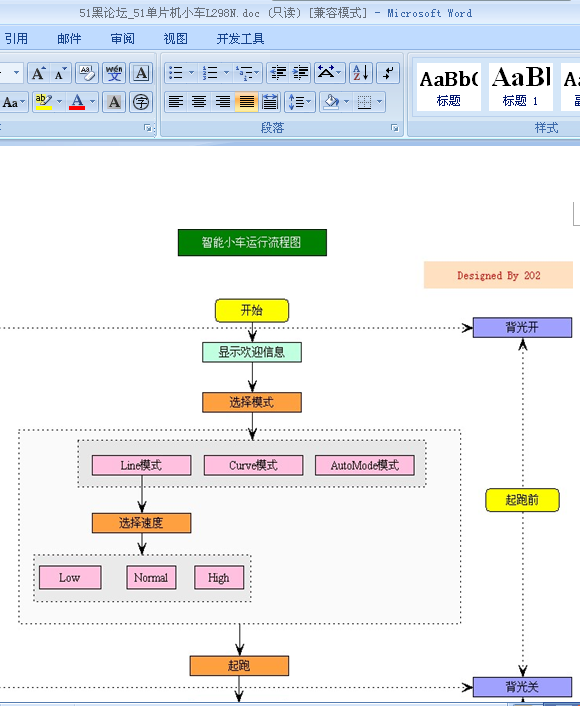Click the orange 选择速度 box
The image size is (580, 706).
point(141,523)
